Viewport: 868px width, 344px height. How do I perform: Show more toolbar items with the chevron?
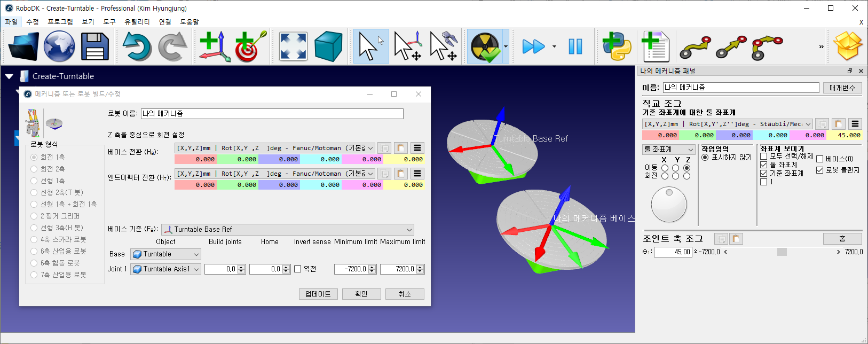[x=821, y=47]
